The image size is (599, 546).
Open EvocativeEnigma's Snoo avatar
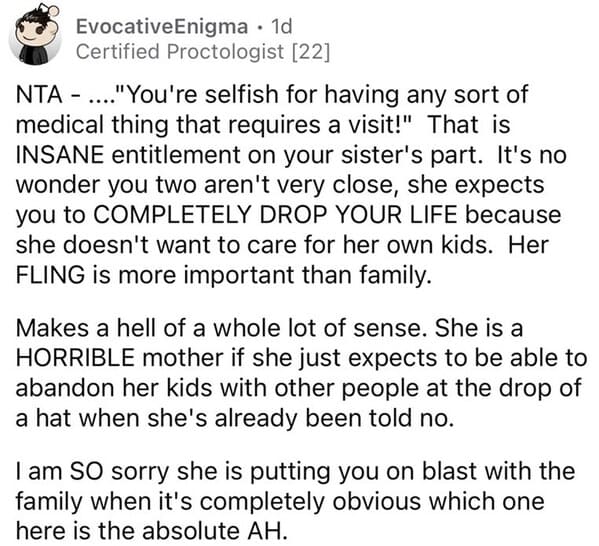click(x=35, y=36)
